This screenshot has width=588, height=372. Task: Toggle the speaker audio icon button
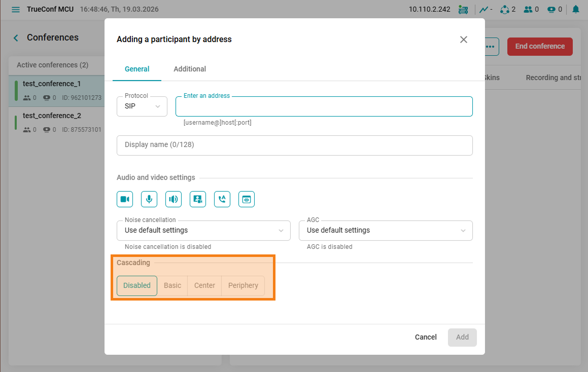(174, 199)
